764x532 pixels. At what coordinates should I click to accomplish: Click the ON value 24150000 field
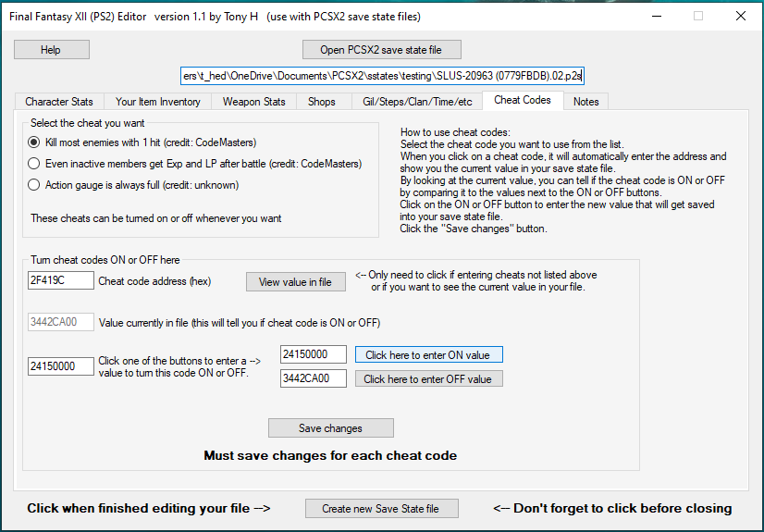314,354
